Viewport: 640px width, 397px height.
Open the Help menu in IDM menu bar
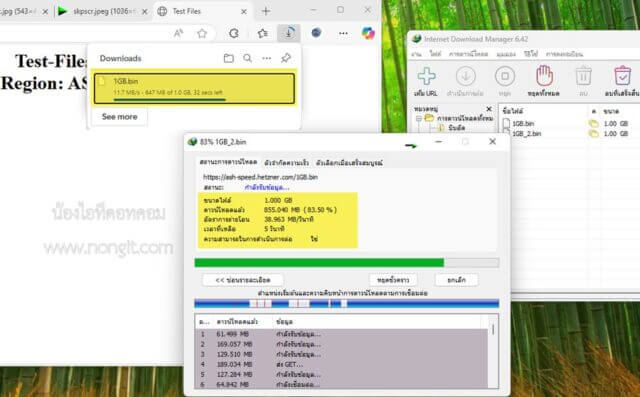[x=531, y=54]
